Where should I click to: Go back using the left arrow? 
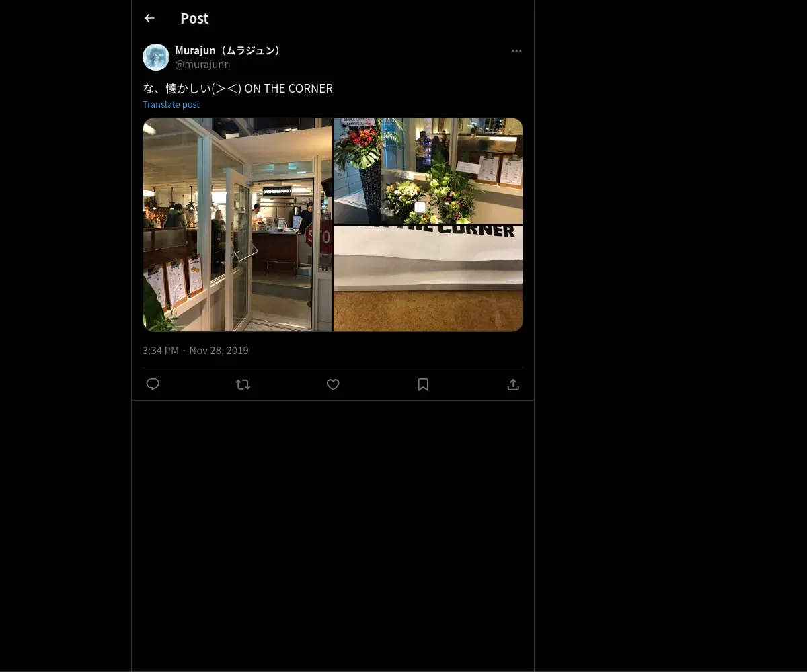click(149, 18)
